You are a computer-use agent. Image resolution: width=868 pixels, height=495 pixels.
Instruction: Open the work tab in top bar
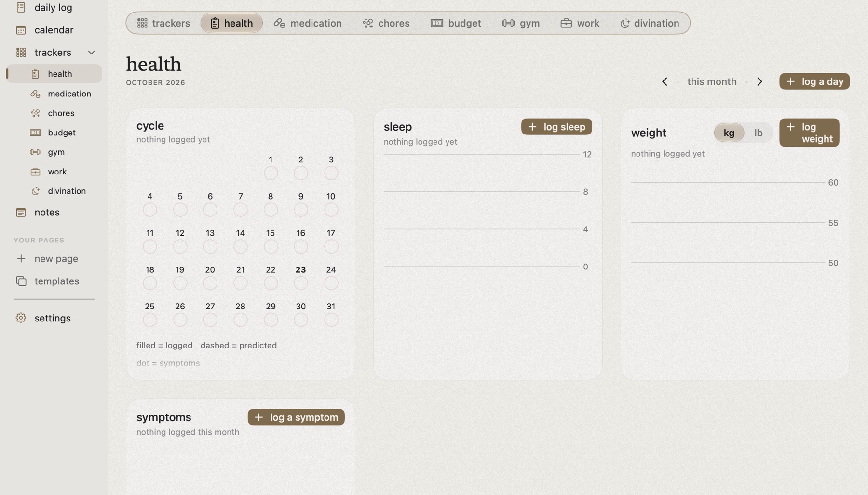(580, 23)
